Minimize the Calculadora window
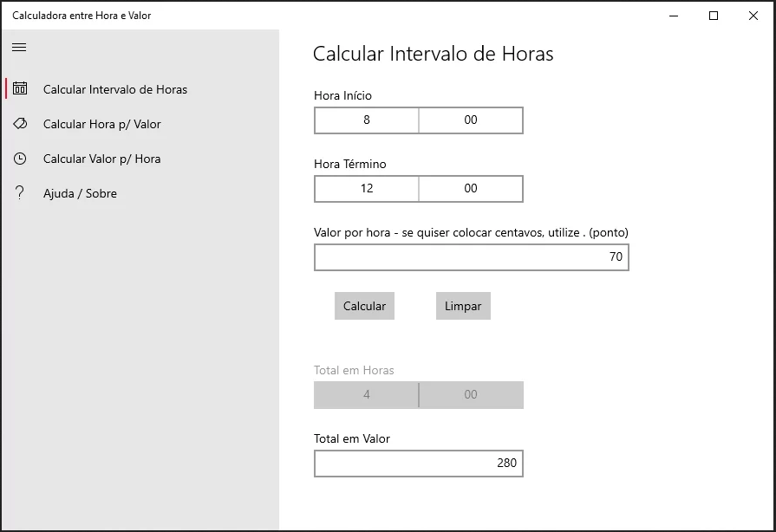The height and width of the screenshot is (532, 776). point(674,16)
